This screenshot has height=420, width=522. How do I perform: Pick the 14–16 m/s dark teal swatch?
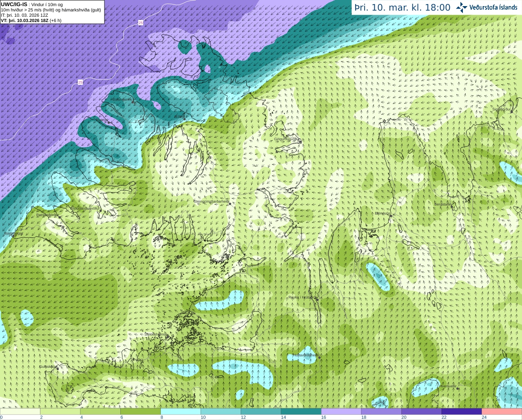click(301, 411)
